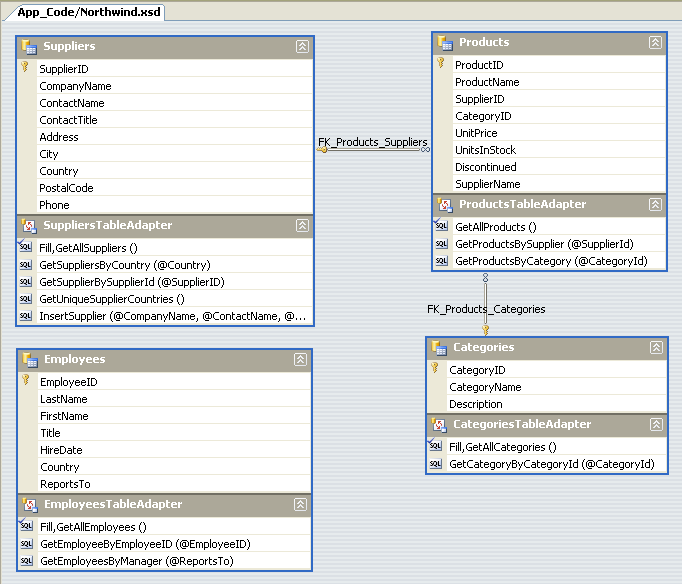Click SQL icon for GetEmployeesByManager
Image resolution: width=682 pixels, height=584 pixels.
[x=26, y=561]
